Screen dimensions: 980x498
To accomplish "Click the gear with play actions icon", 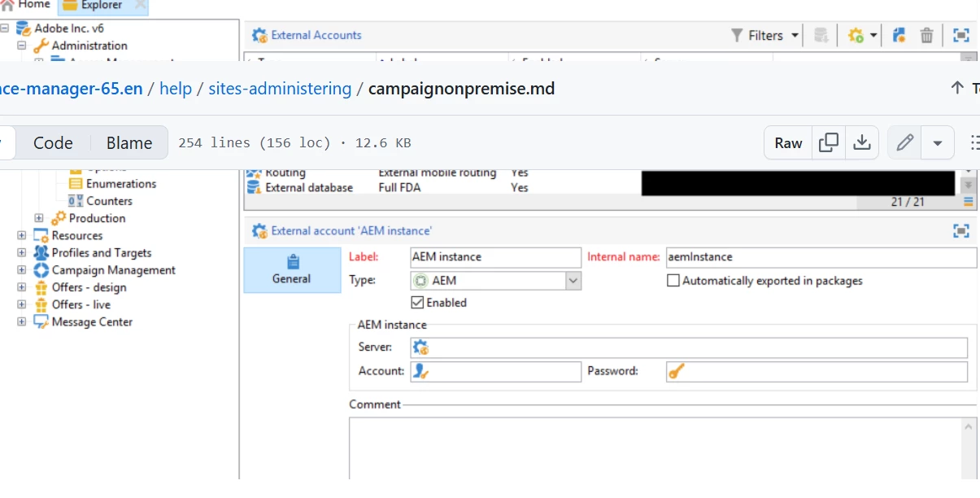I will click(x=856, y=35).
